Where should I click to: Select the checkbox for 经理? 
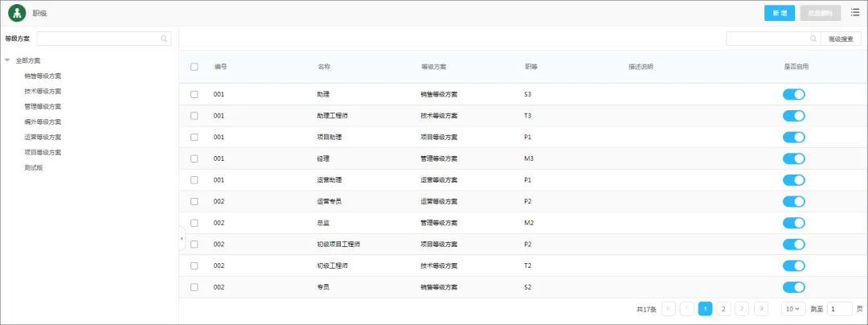[194, 159]
